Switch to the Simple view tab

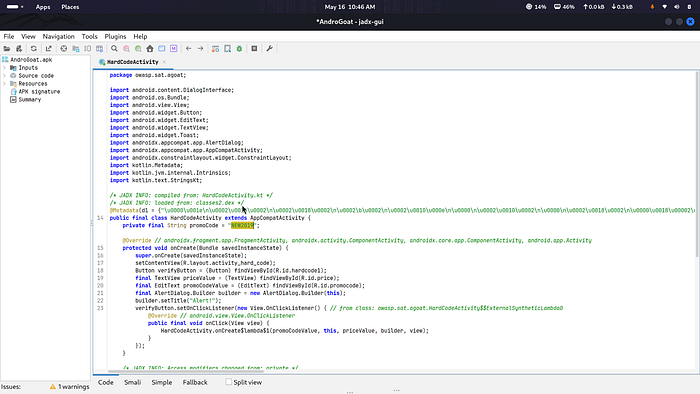[x=162, y=382]
